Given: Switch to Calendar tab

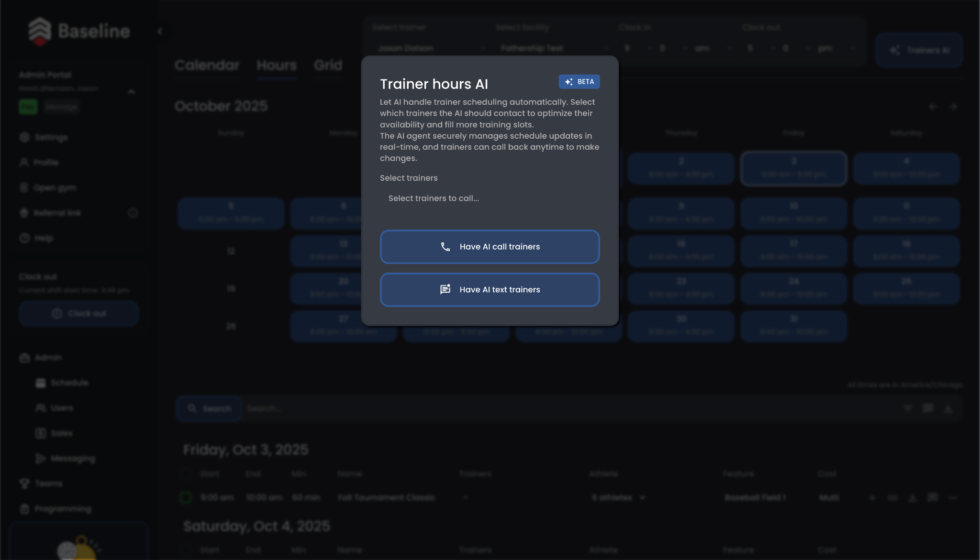Looking at the screenshot, I should pyautogui.click(x=207, y=65).
